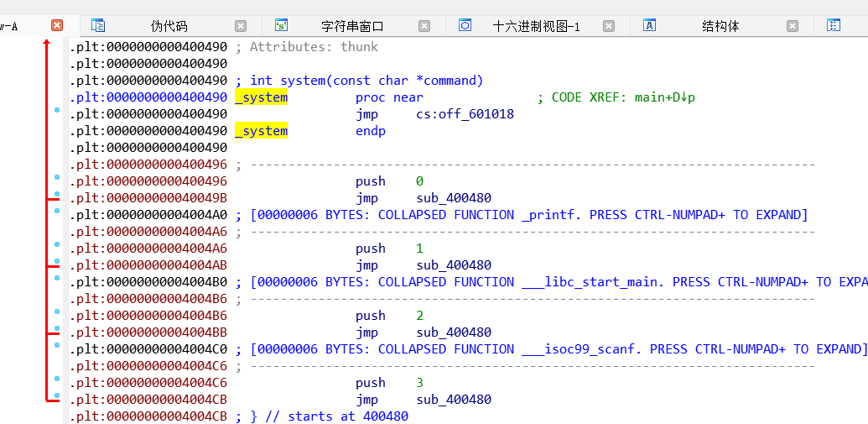Screen dimensions: 868x424
Task: Select highlighted _system on the proc near line
Action: point(262,97)
